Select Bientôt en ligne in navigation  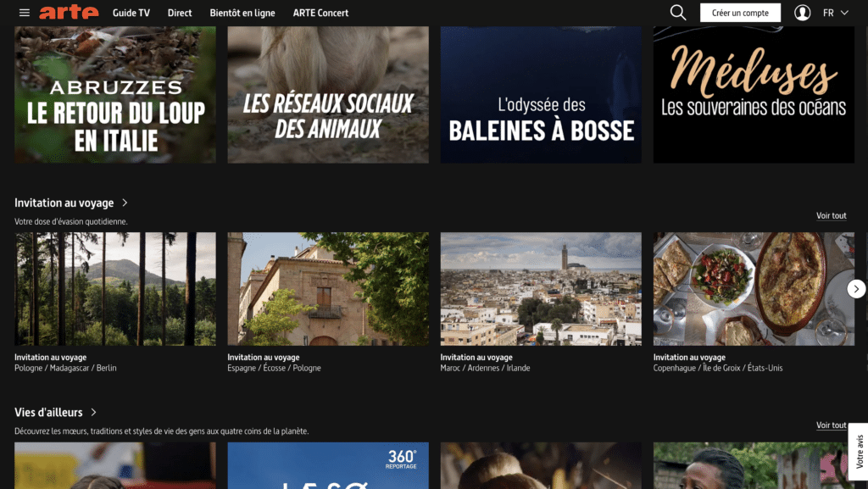click(242, 13)
